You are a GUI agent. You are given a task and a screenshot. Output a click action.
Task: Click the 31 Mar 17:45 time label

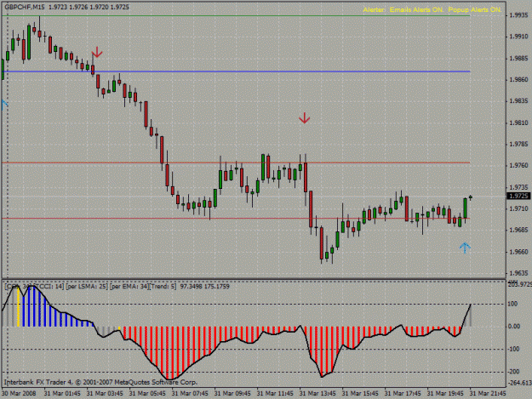403,394
